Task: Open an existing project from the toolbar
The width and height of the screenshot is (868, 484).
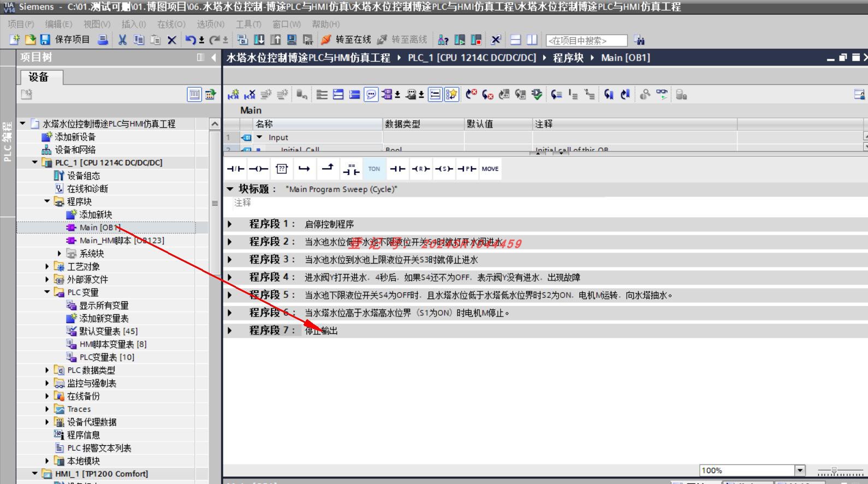Action: click(x=31, y=40)
